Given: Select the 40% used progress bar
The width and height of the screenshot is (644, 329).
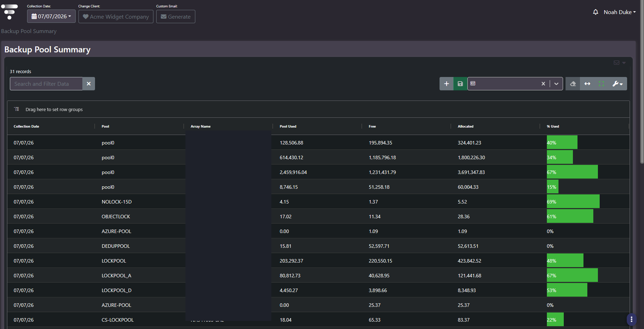Looking at the screenshot, I should click(x=562, y=142).
